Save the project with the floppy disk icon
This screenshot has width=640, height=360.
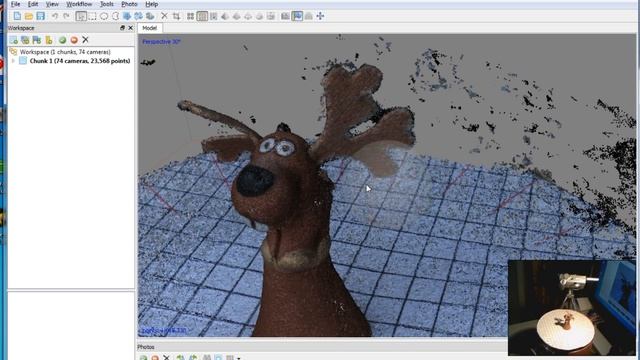40,16
